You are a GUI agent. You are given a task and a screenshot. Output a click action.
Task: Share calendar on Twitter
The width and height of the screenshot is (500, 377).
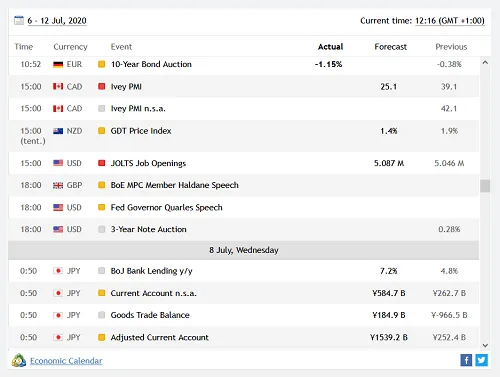[x=481, y=360]
